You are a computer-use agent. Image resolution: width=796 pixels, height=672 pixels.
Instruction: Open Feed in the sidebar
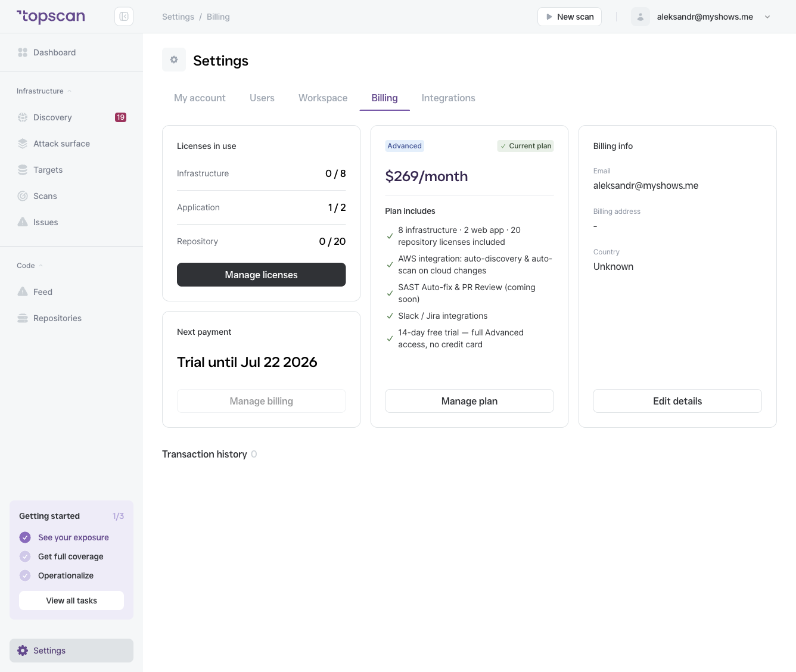71,292
